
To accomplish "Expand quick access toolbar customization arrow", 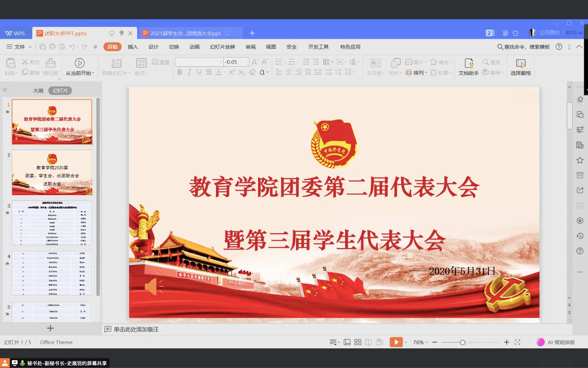I will click(x=95, y=47).
